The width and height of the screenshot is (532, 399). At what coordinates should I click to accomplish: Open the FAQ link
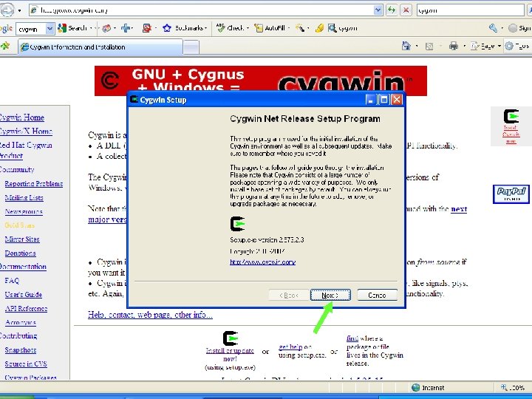click(13, 280)
